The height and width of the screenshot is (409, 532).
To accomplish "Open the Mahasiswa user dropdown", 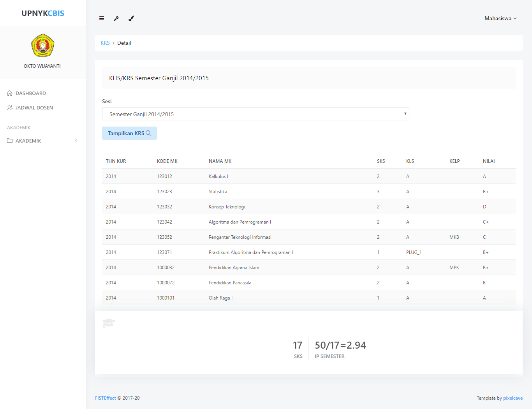I will 500,18.
